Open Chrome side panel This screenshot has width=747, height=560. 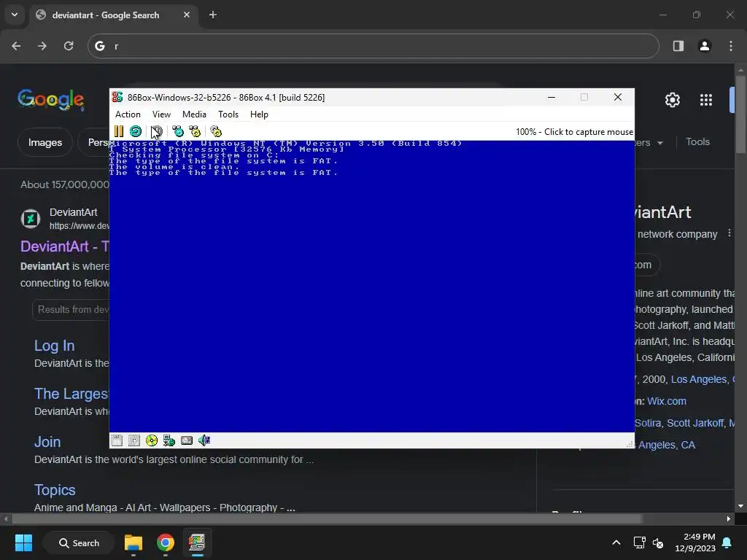tap(678, 46)
